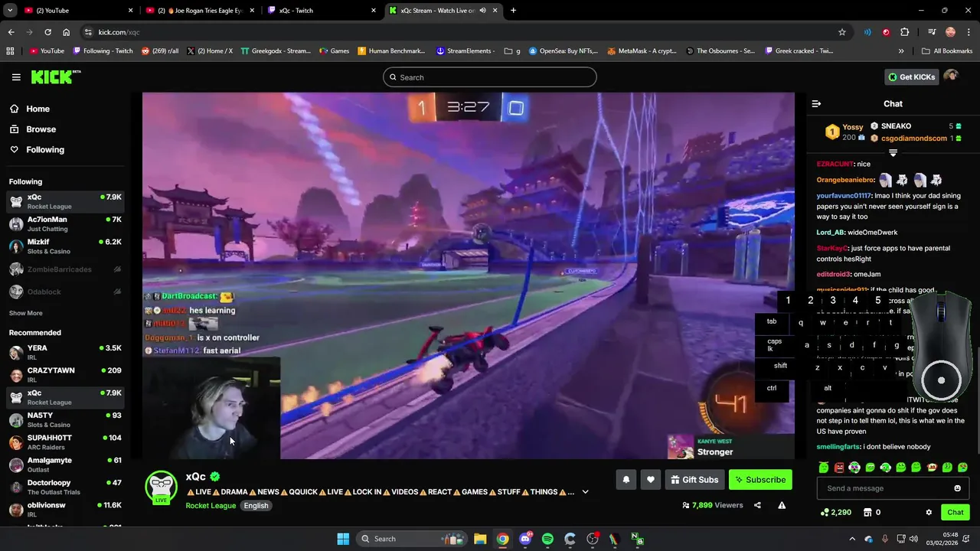Go back with the browser back arrow

[11, 32]
